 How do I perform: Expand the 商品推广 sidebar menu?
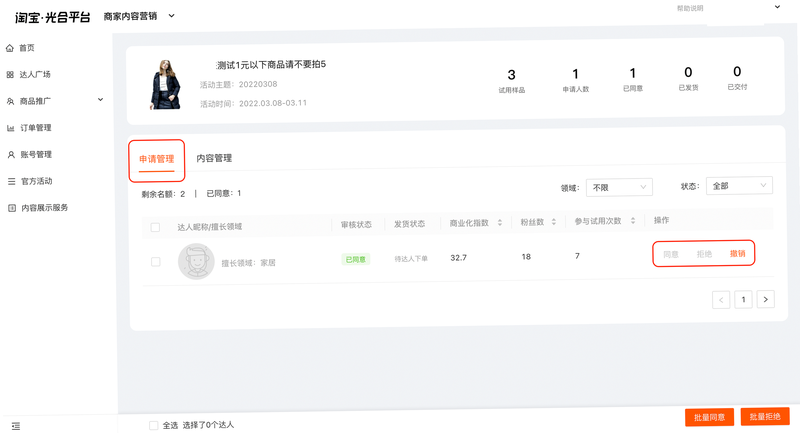101,99
